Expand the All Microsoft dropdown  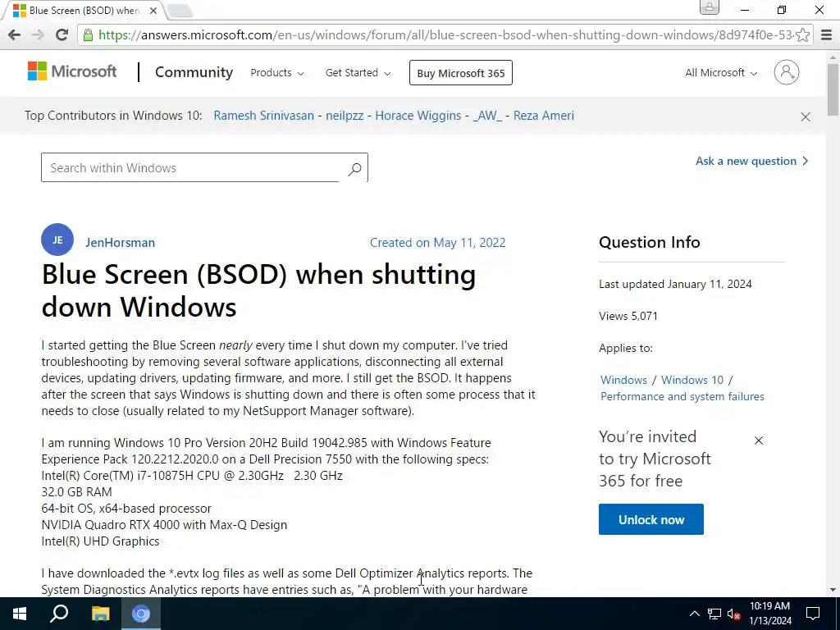pyautogui.click(x=721, y=73)
